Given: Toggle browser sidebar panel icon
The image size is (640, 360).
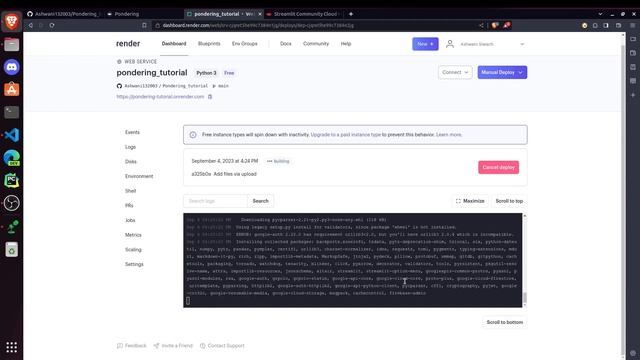Looking at the screenshot, I should pos(606,25).
